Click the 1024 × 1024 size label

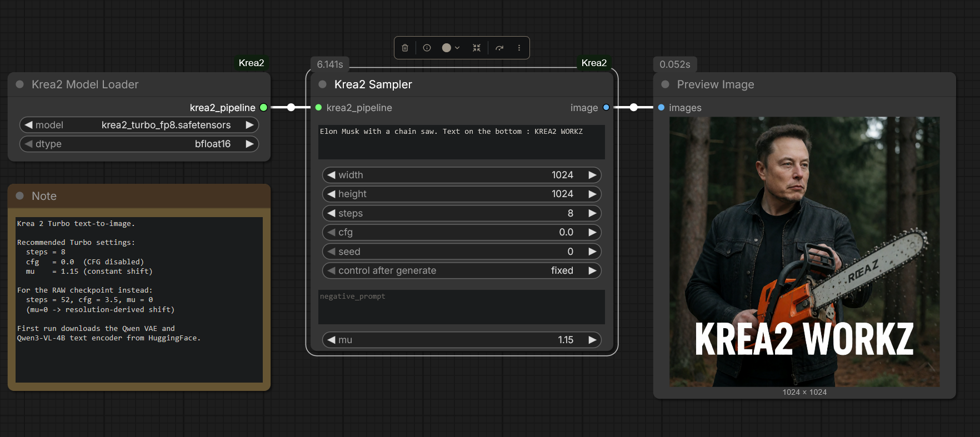[x=804, y=392]
